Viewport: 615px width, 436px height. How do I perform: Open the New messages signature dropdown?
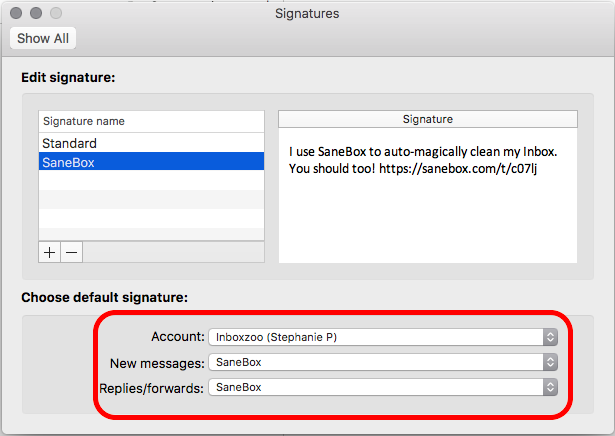382,361
